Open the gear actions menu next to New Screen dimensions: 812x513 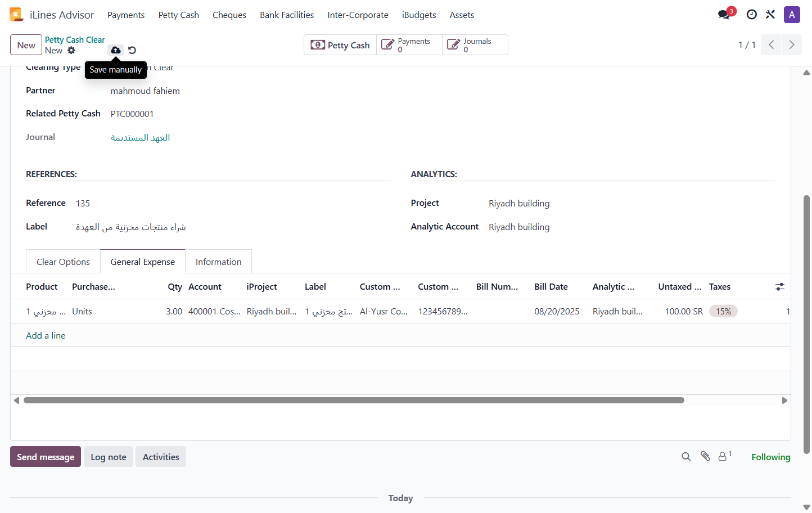click(x=71, y=51)
